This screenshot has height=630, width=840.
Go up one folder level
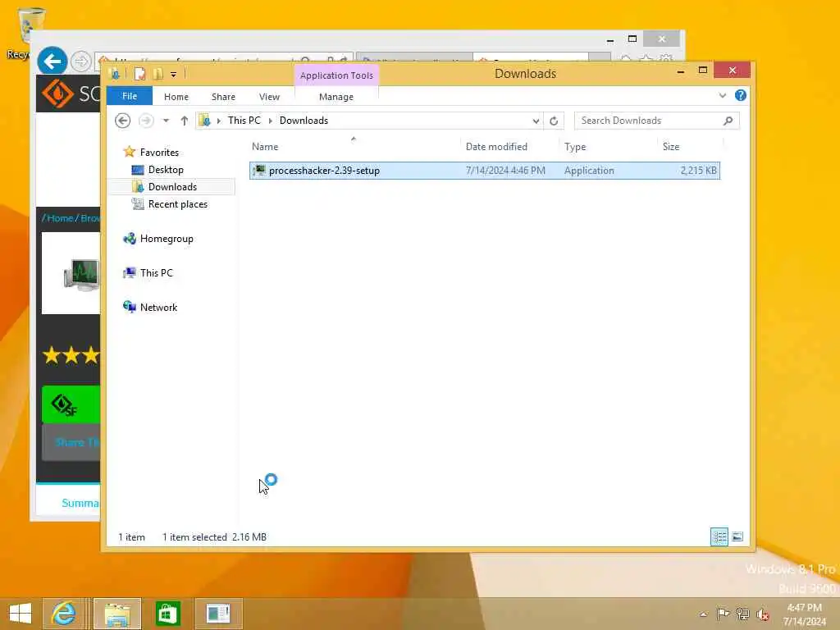click(185, 121)
